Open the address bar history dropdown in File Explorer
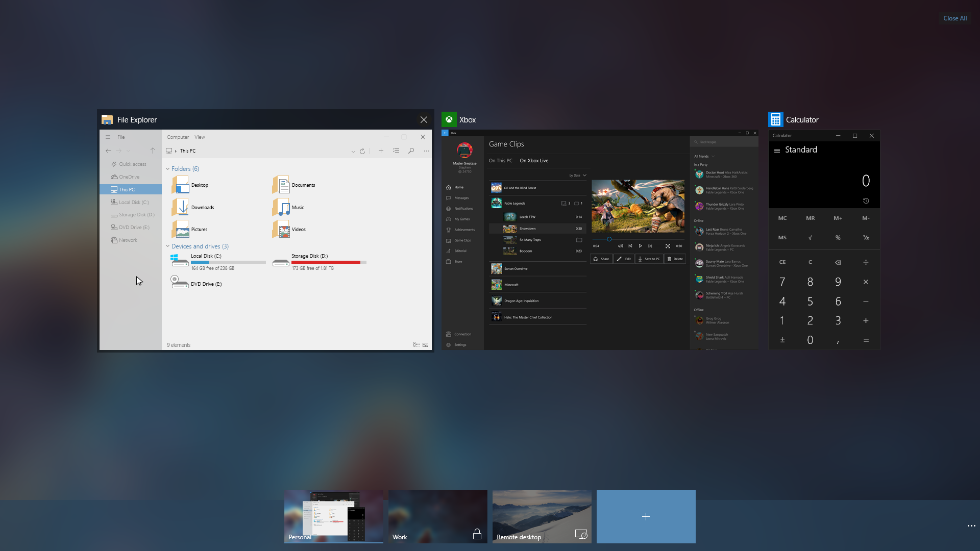The image size is (980, 551). pyautogui.click(x=353, y=152)
